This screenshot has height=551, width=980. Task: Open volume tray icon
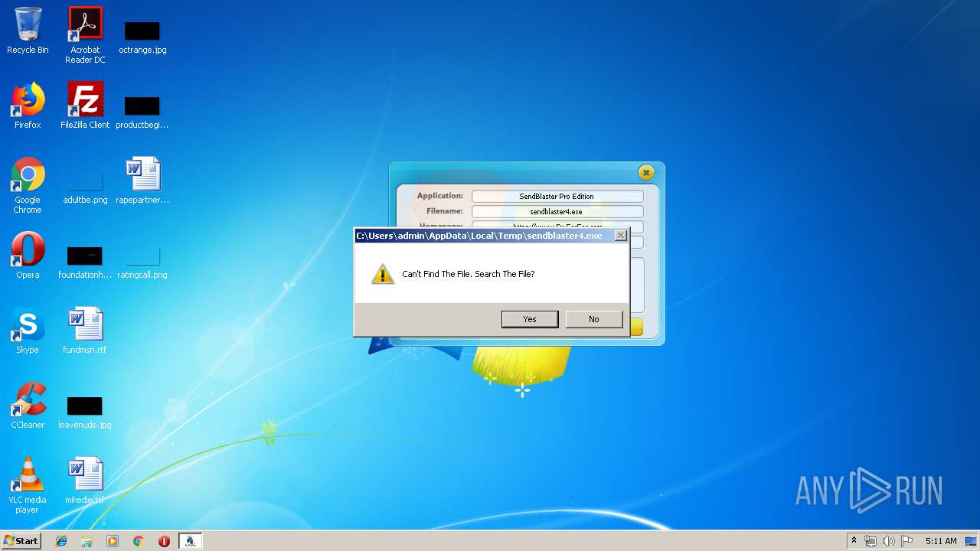coord(889,541)
